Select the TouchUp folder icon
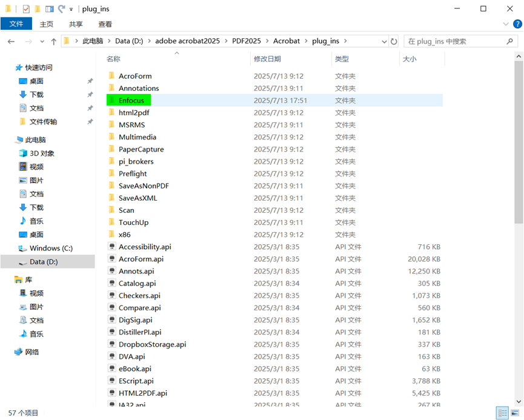The width and height of the screenshot is (524, 420). 111,222
